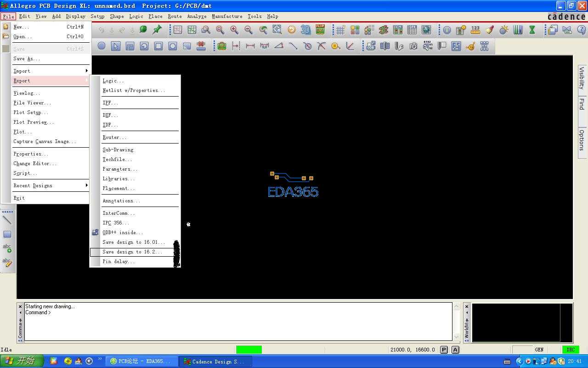Click the ODB export toolbar icon
Viewport: 588px width, 368px height.
point(371,46)
